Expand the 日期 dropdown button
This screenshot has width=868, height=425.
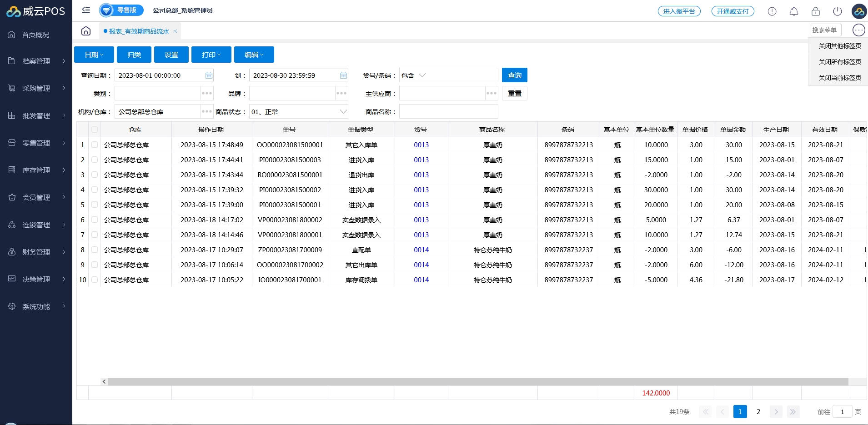(94, 55)
